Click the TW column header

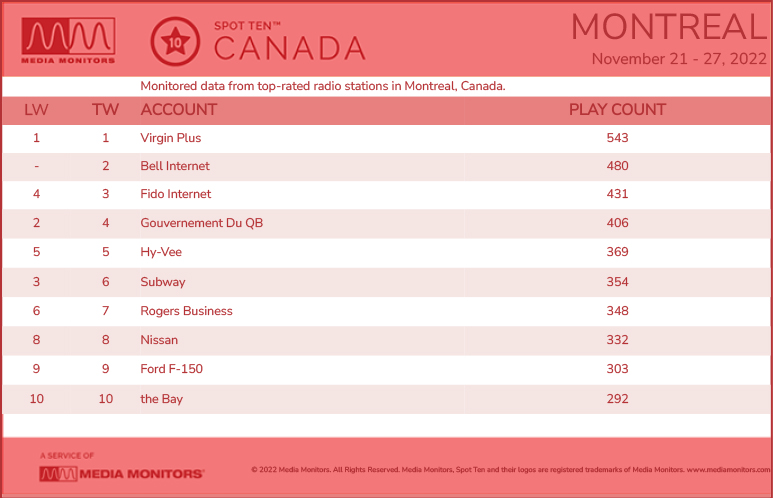tap(105, 110)
